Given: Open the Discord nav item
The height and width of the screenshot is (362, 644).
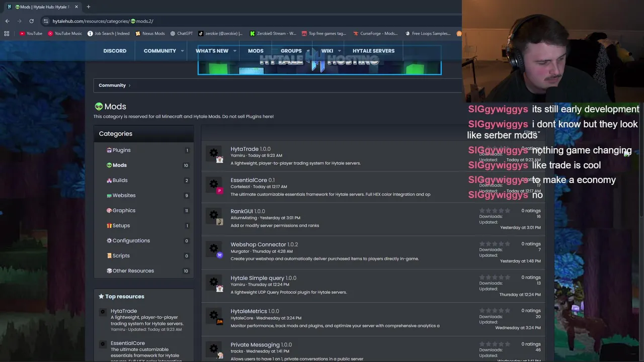Looking at the screenshot, I should click(115, 51).
